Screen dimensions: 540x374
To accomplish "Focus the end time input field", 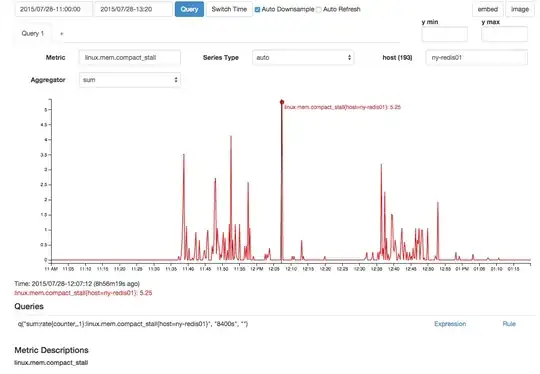I will 134,9.
